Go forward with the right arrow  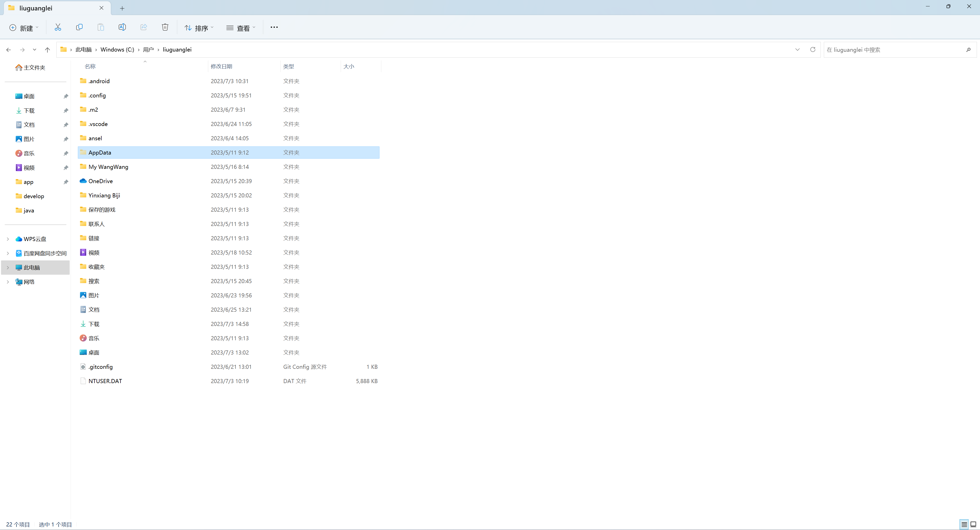[22, 50]
